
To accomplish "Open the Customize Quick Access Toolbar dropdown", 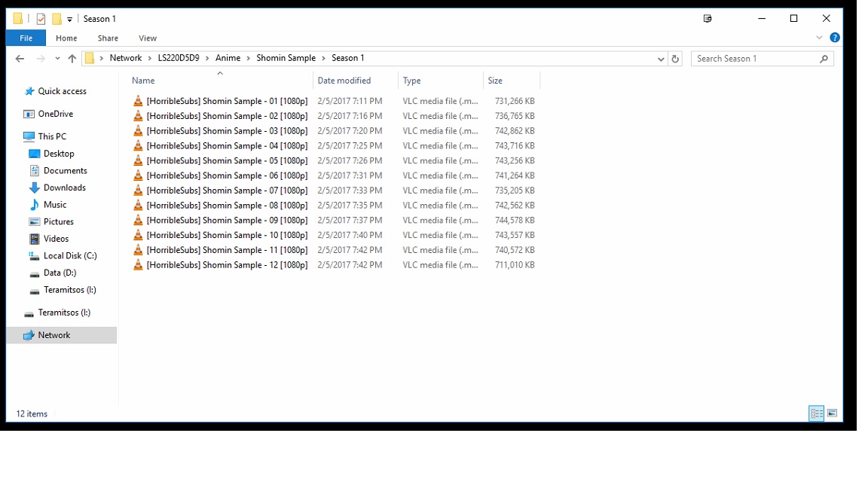I will coord(70,20).
